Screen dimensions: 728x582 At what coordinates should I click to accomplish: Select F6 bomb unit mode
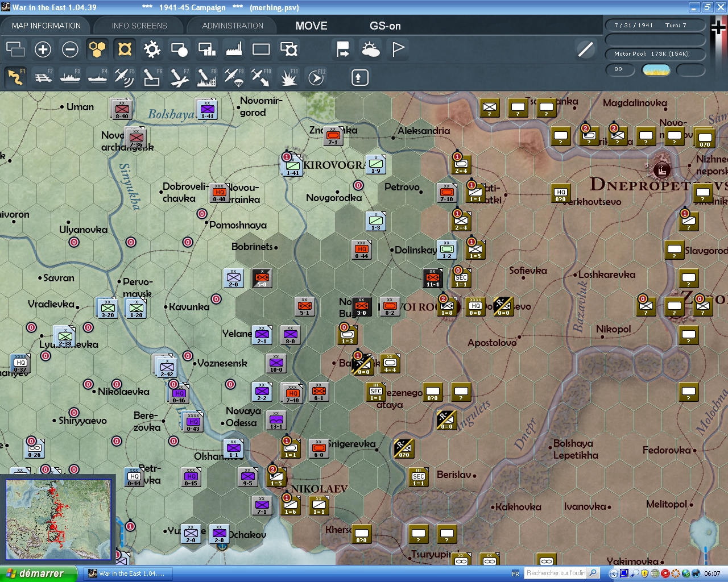click(x=152, y=77)
